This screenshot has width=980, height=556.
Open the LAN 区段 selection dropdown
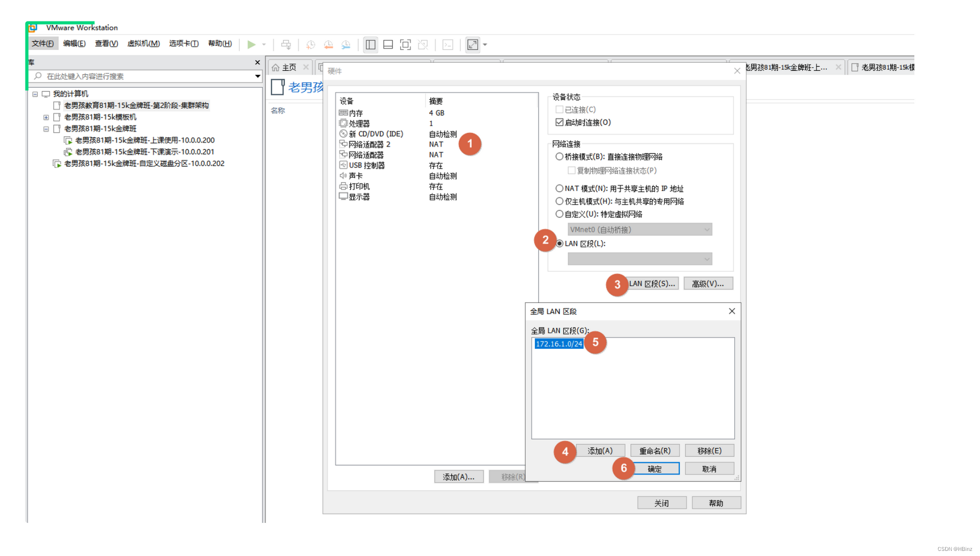tap(640, 259)
